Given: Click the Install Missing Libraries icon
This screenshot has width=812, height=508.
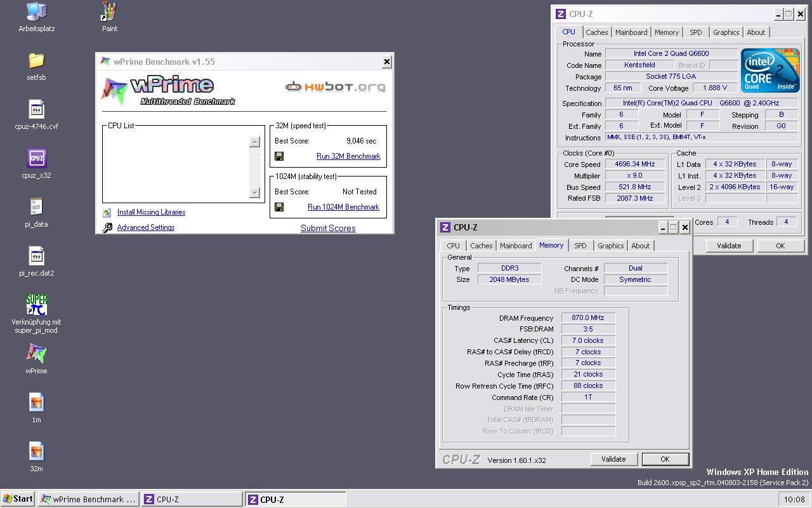Looking at the screenshot, I should (107, 212).
